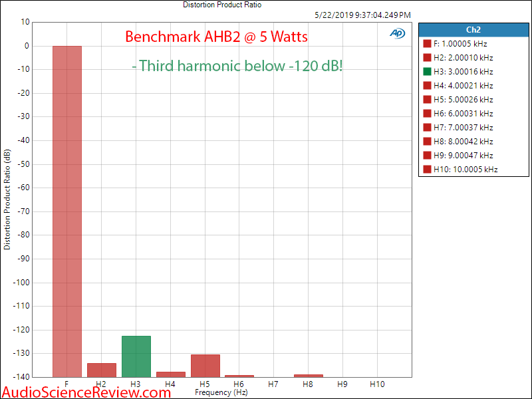Viewport: 532px width, 399px height.
Task: Click the -80 y-axis tick label
Action: click(23, 235)
